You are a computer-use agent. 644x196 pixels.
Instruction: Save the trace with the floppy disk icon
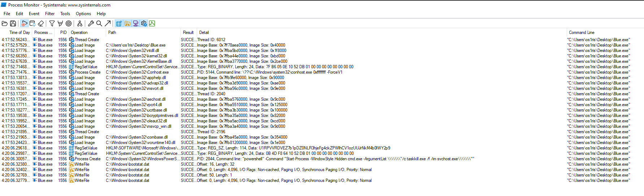pyautogui.click(x=13, y=23)
